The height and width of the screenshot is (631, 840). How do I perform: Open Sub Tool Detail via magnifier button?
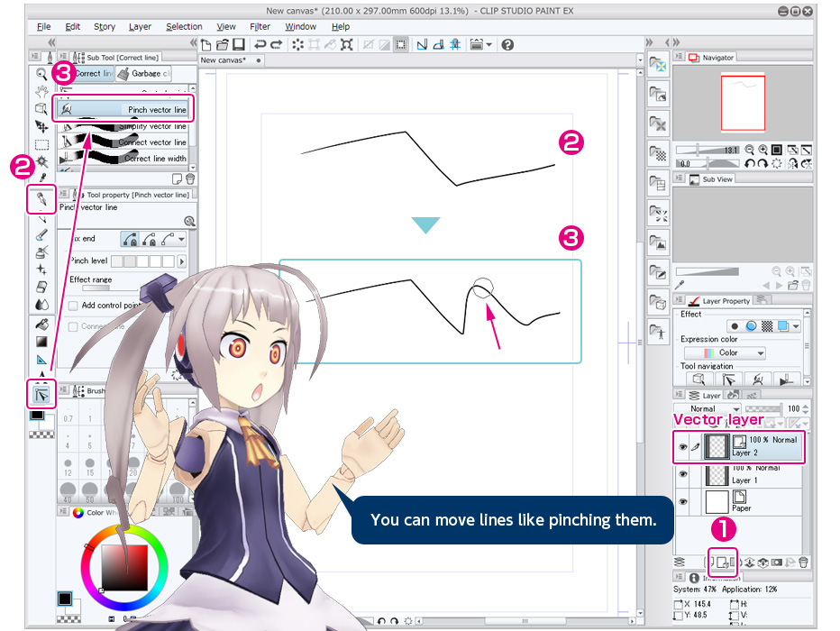[x=189, y=221]
